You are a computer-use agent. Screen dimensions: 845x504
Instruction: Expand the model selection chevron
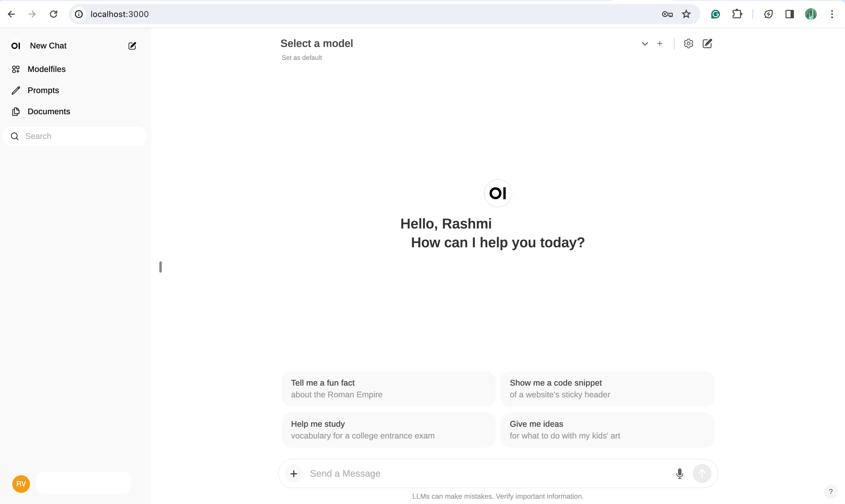tap(645, 43)
